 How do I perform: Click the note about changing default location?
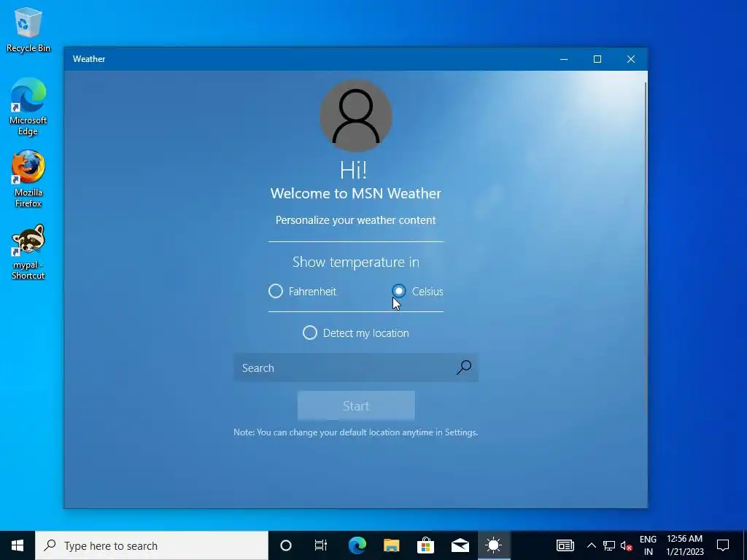356,432
